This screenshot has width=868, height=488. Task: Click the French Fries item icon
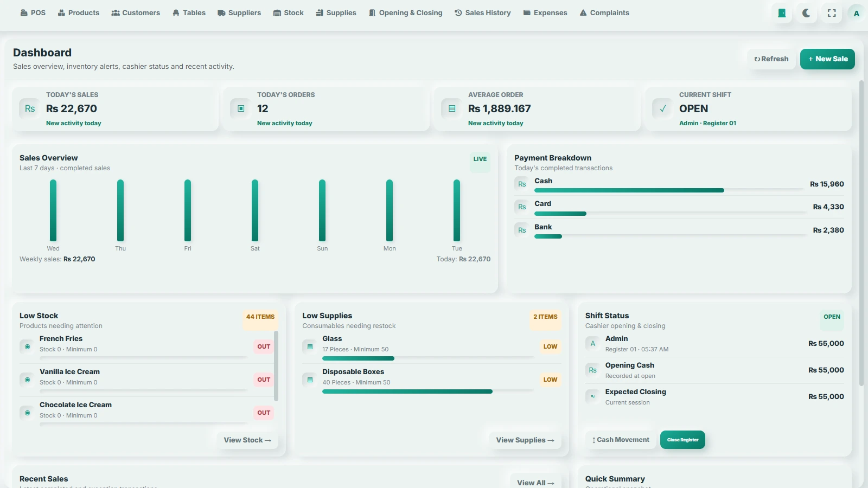pos(27,346)
